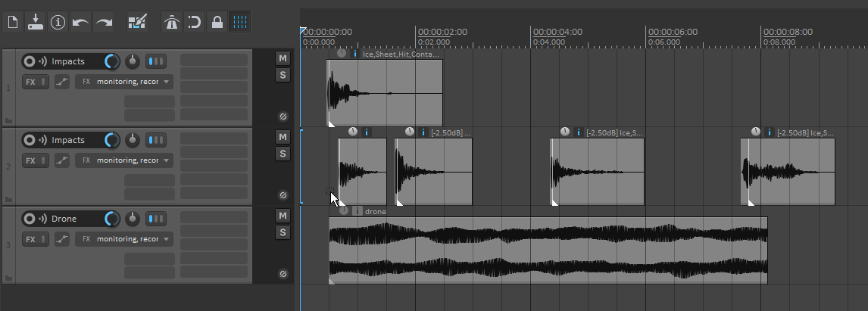This screenshot has width=868, height=311.
Task: Arm record on the Drone track
Action: tap(30, 219)
